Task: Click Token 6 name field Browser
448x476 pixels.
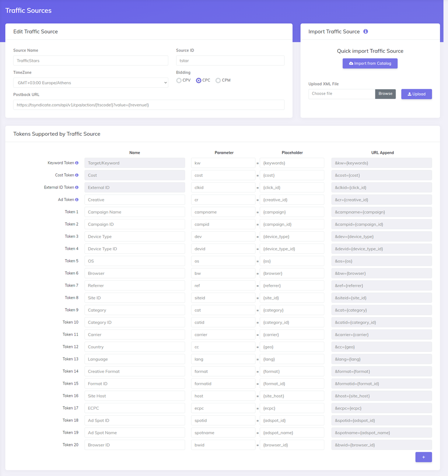Action: click(x=134, y=273)
